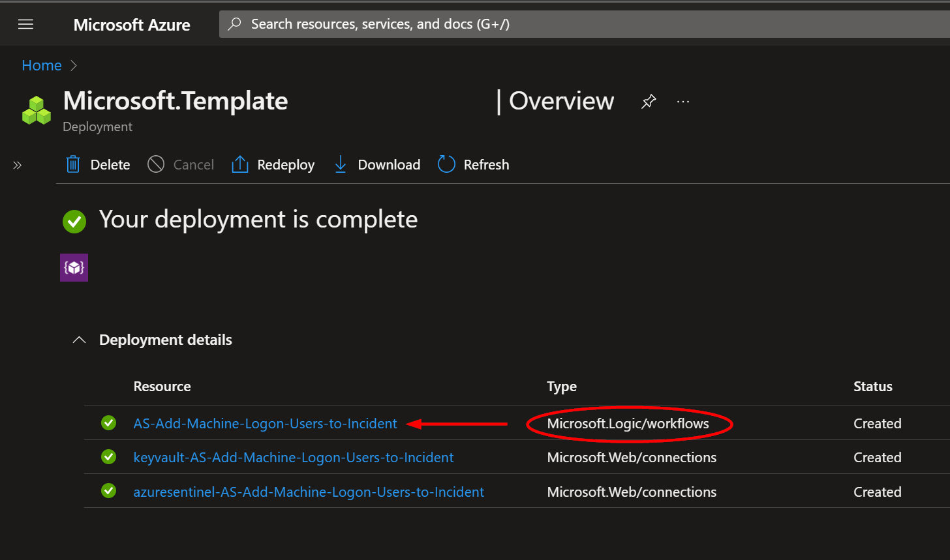
Task: Open azuresentinel-AS-Add-Machine-Logon-Users-to-Incident connection link
Action: pyautogui.click(x=309, y=492)
